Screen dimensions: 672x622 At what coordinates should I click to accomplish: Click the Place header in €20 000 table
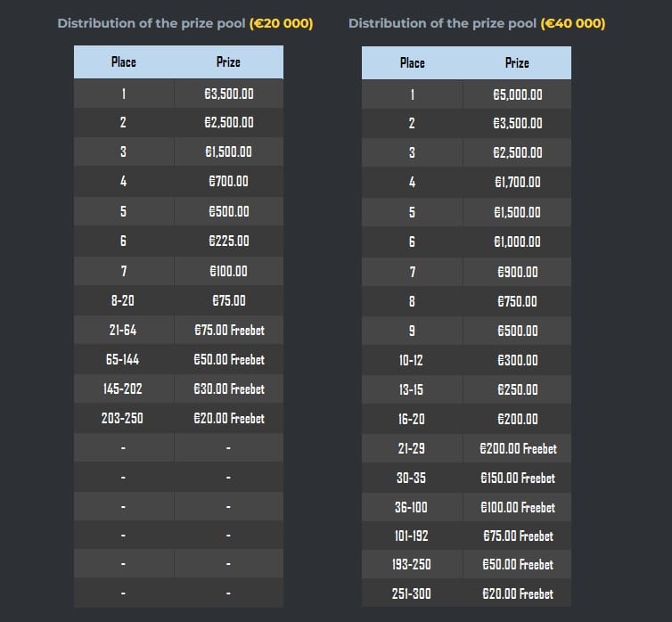[123, 62]
